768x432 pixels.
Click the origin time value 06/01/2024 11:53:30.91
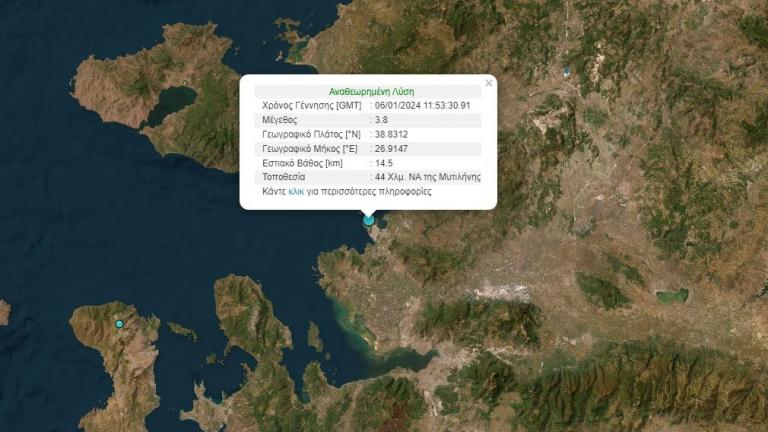coord(423,105)
